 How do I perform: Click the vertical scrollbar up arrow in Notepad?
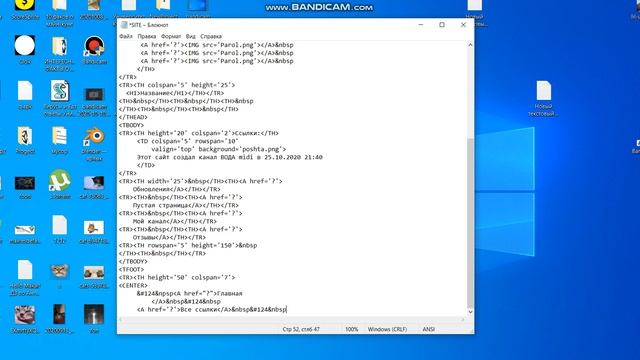[470, 45]
